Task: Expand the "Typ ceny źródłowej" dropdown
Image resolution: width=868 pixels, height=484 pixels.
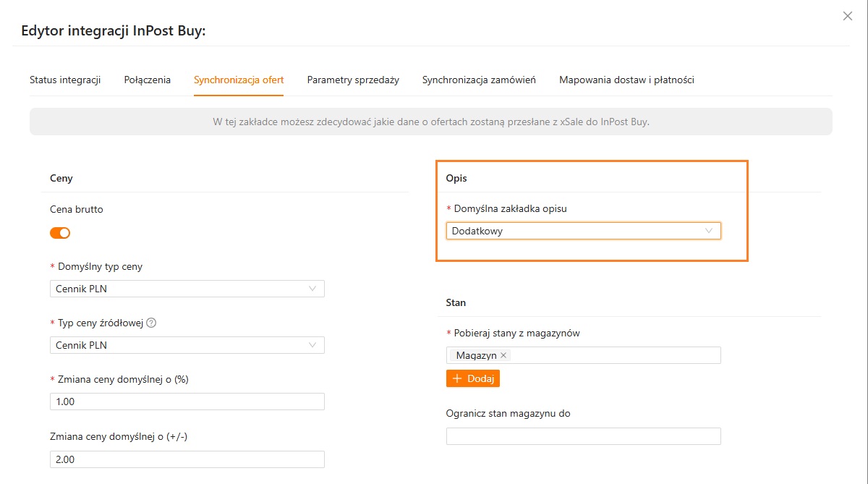Action: coord(187,344)
